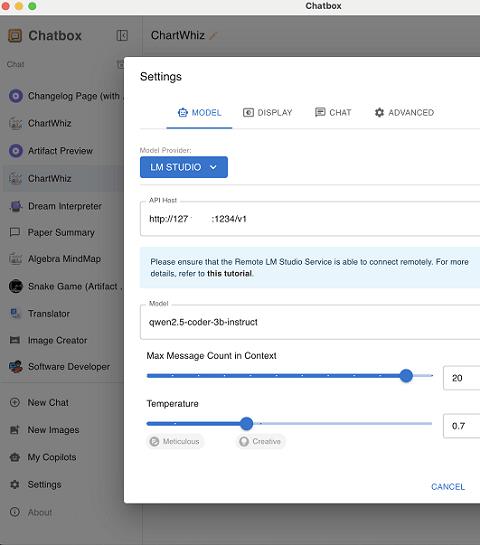Click the Model name field
The width and height of the screenshot is (480, 545).
pos(310,322)
